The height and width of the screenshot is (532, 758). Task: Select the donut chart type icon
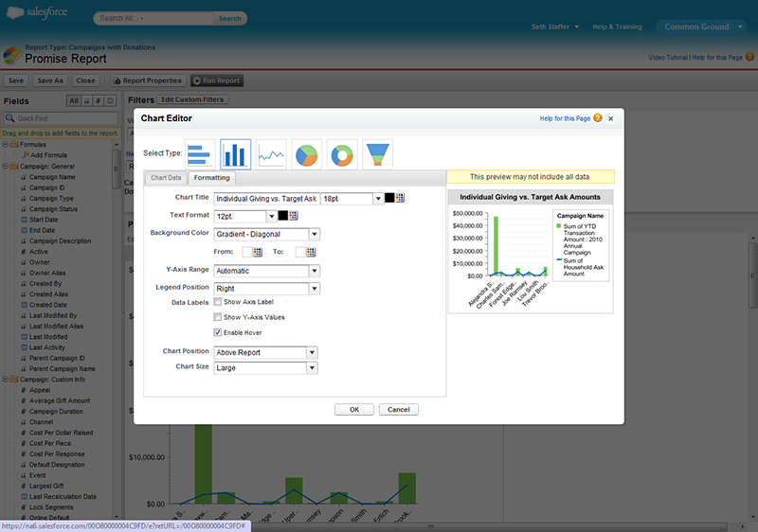click(342, 153)
